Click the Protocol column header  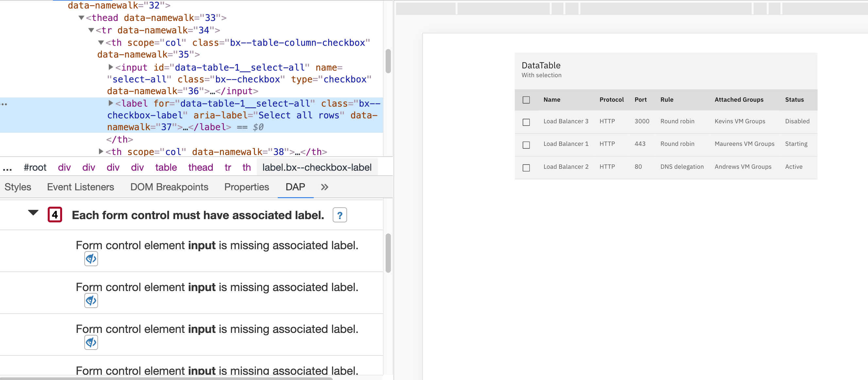(611, 100)
